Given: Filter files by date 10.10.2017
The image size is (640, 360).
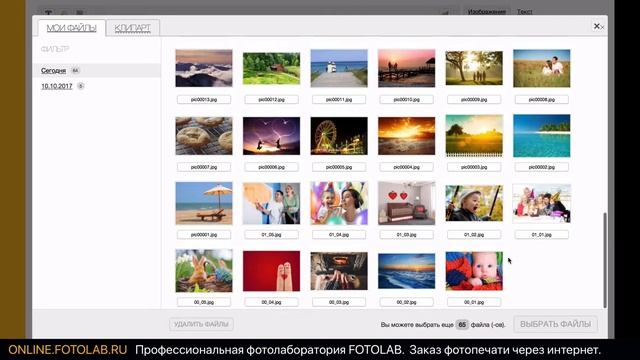Looking at the screenshot, I should [x=57, y=86].
